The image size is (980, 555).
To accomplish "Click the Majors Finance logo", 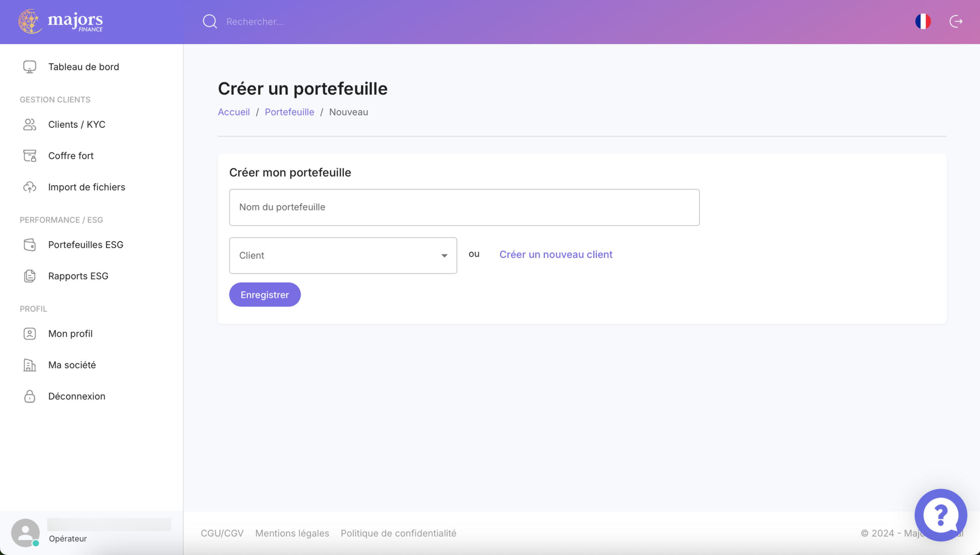I will pyautogui.click(x=61, y=21).
